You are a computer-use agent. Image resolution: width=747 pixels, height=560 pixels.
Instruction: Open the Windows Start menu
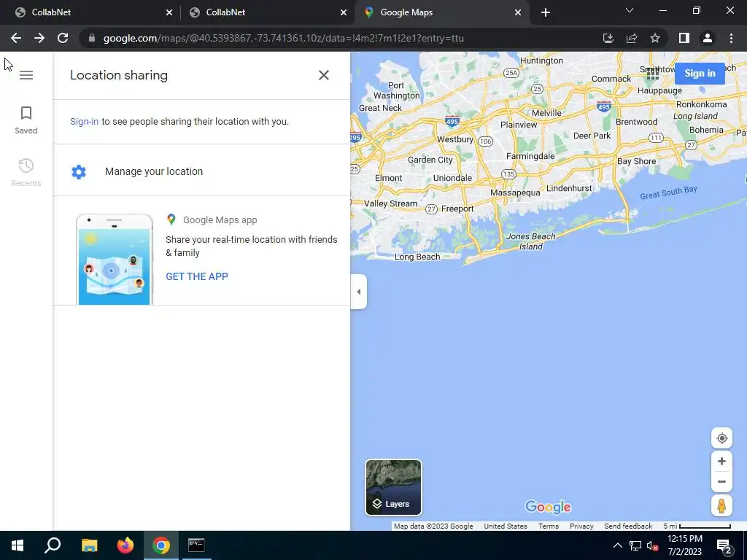click(x=18, y=545)
